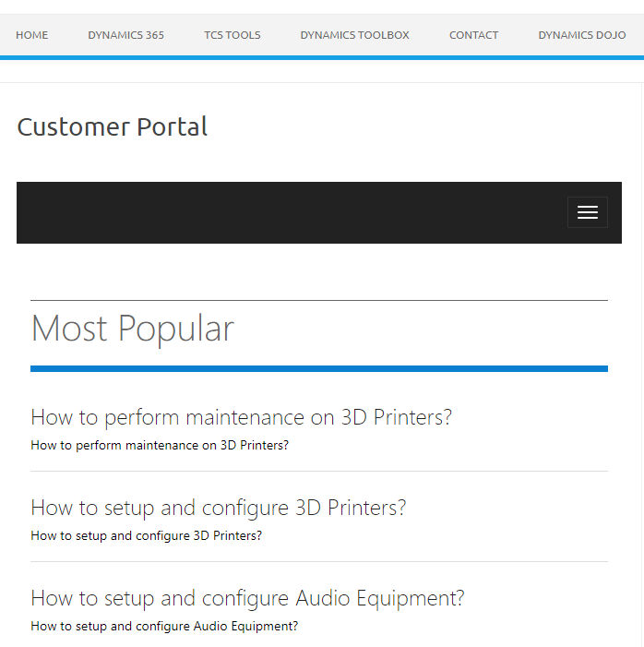This screenshot has width=644, height=647.
Task: Click the Most Popular section heading
Action: coord(133,329)
